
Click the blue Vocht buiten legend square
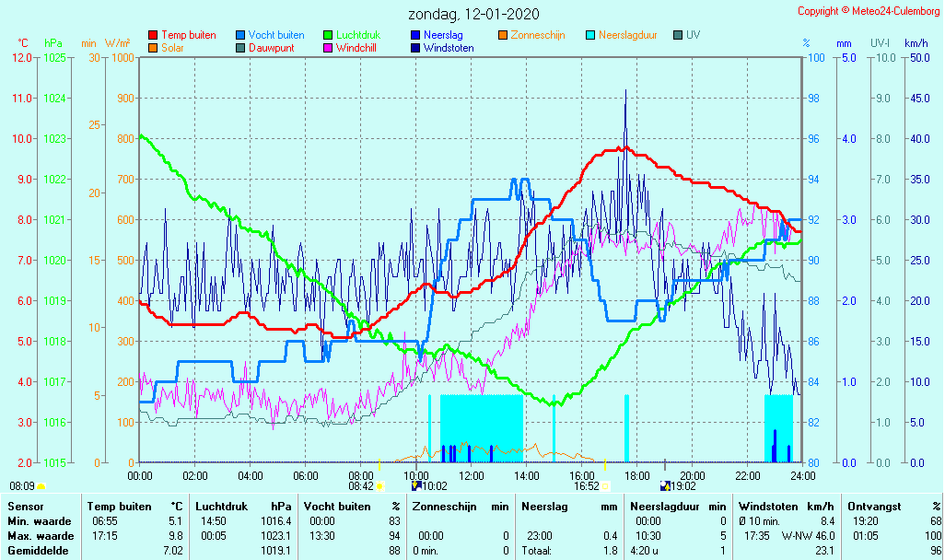pos(240,35)
